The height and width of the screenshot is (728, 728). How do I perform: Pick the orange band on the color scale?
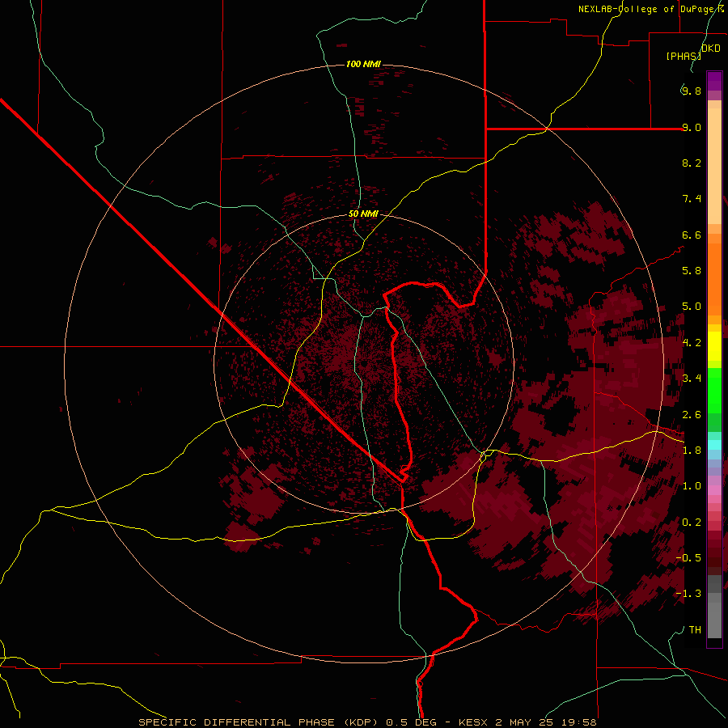[x=714, y=278]
